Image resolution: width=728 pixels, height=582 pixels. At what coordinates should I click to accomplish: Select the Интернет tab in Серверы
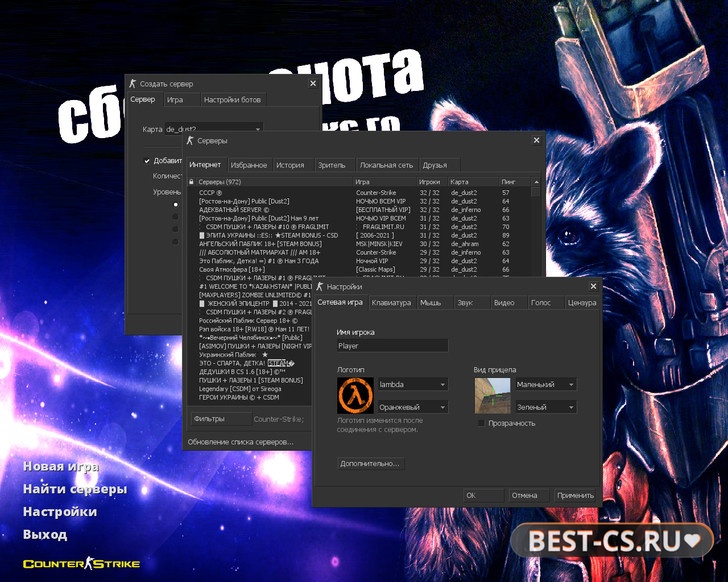pos(205,165)
